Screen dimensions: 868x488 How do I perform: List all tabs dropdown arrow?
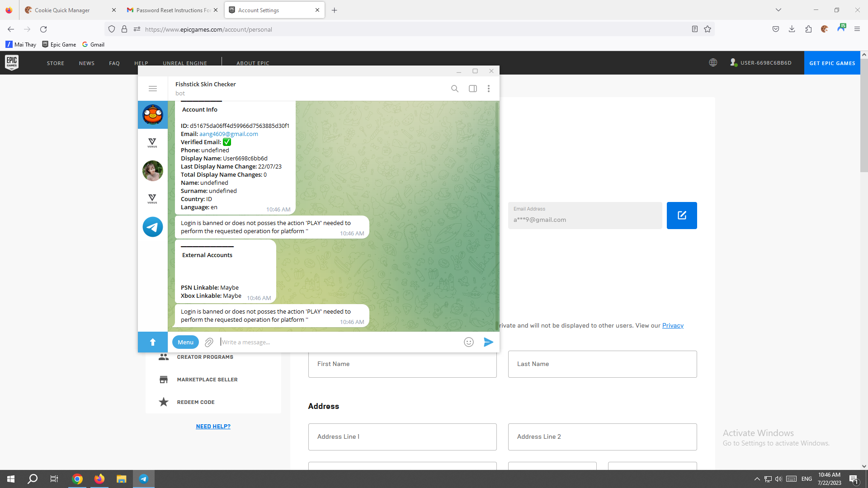[778, 10]
